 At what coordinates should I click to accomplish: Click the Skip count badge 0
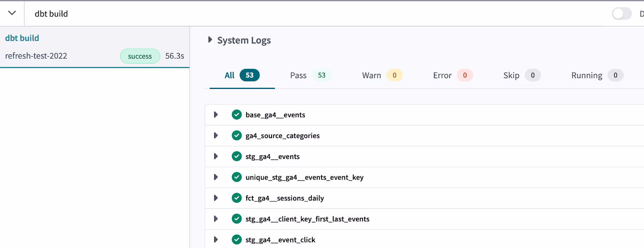click(x=533, y=75)
